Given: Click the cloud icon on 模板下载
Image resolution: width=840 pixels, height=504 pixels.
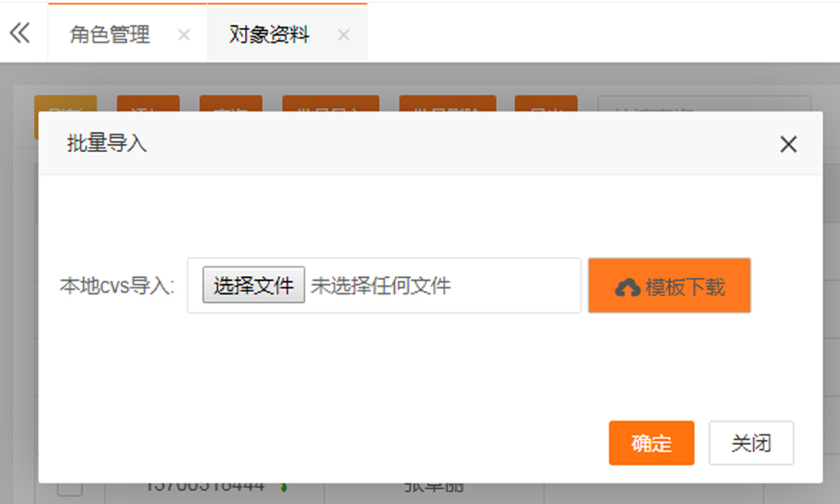Looking at the screenshot, I should [628, 287].
